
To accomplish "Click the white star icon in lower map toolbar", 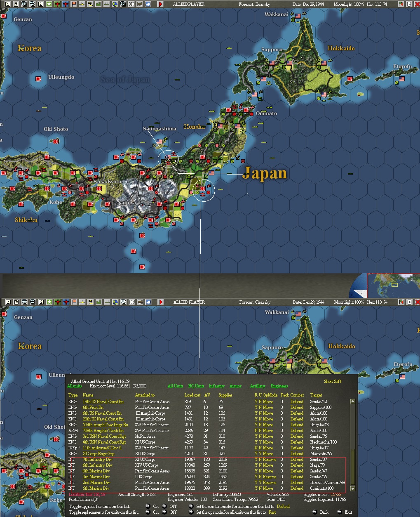I will [49, 302].
